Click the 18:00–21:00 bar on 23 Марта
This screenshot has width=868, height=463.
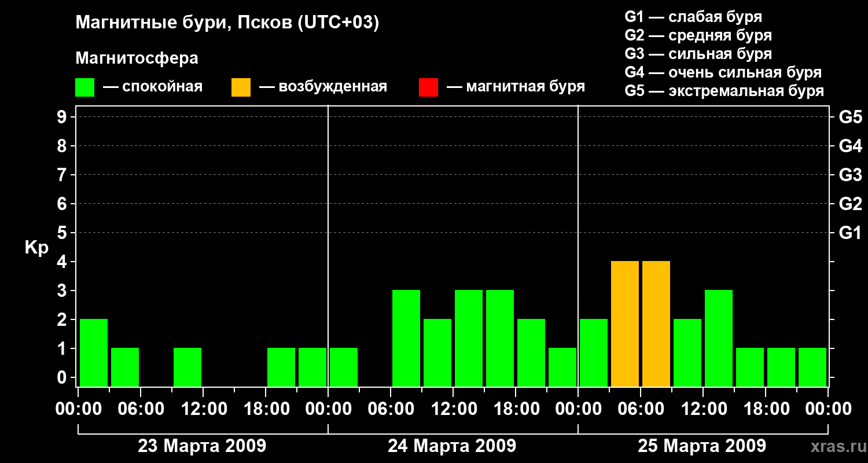tap(281, 367)
